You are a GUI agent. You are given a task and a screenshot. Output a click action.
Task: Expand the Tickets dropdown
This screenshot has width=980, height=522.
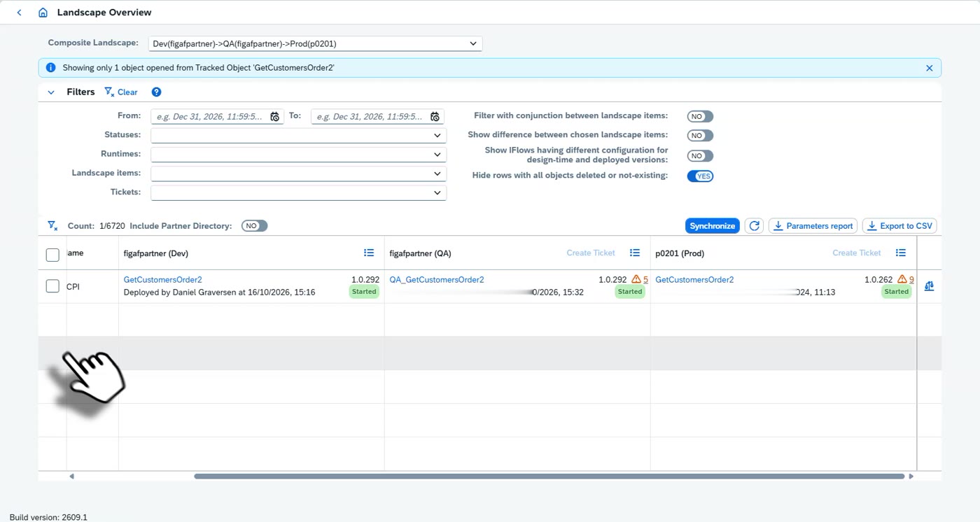click(437, 192)
